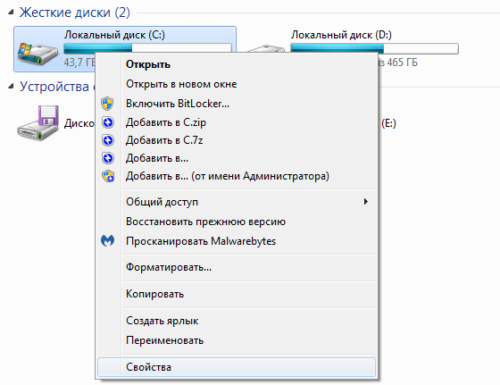Select Добавить в C.7z entry

click(237, 140)
